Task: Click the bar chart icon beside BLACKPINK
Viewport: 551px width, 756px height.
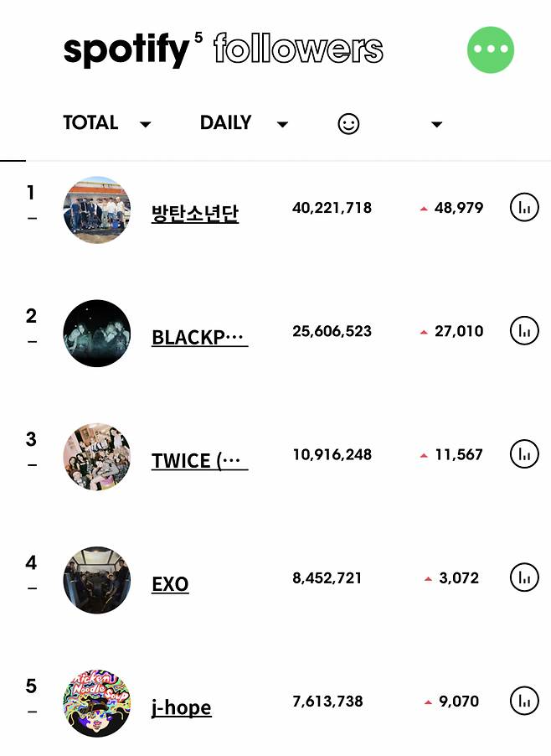Action: point(523,330)
